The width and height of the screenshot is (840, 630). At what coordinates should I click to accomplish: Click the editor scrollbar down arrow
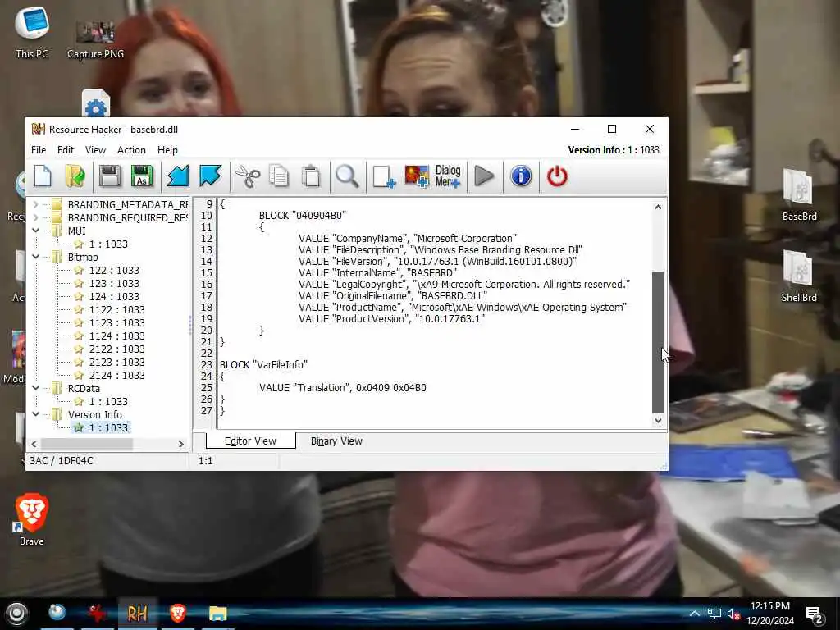coord(658,421)
